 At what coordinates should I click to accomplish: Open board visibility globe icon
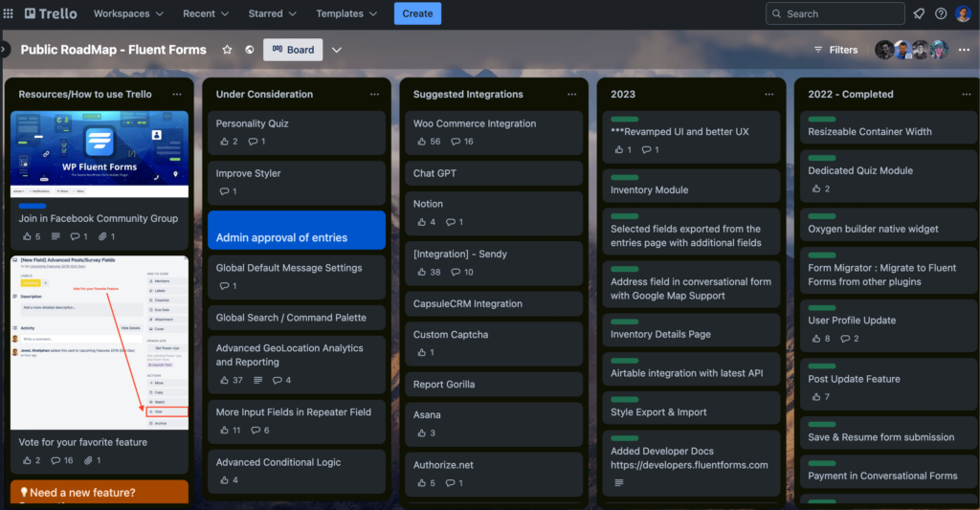tap(250, 50)
